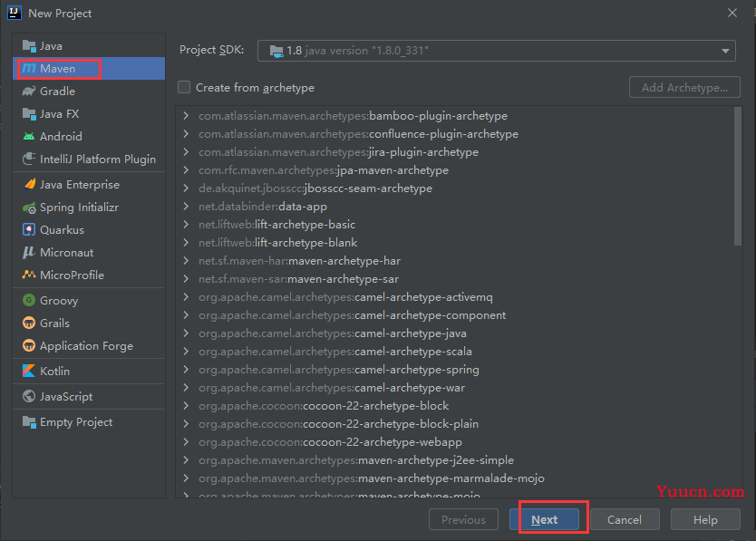Expand the camel-archetype-activemq node

186,297
